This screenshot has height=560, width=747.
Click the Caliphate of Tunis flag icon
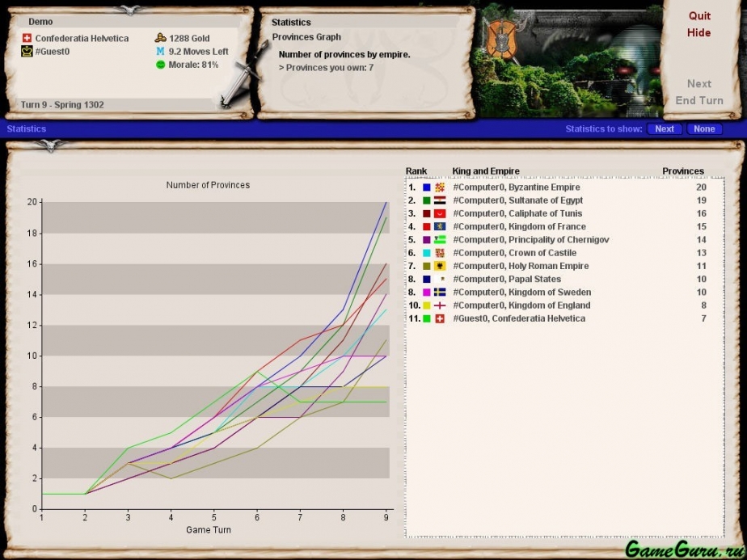tap(440, 214)
